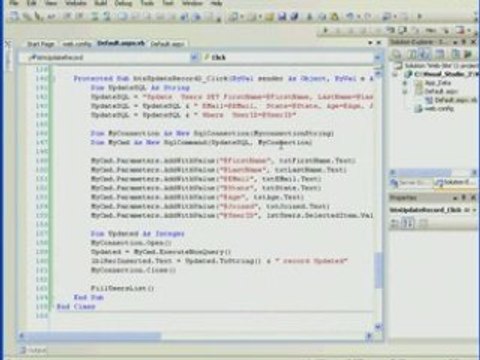
Task: Click the New Web Site toolbar icon
Action: click(234, 16)
